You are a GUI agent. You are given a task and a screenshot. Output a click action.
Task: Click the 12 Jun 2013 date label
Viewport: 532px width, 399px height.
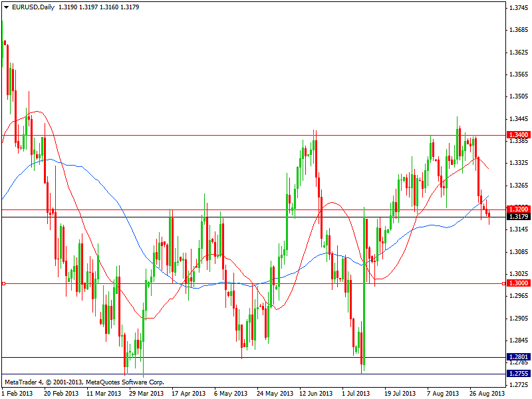[317, 393]
